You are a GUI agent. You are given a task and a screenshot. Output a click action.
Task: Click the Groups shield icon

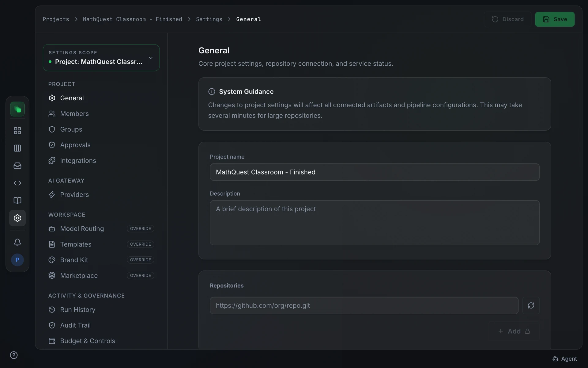52,129
